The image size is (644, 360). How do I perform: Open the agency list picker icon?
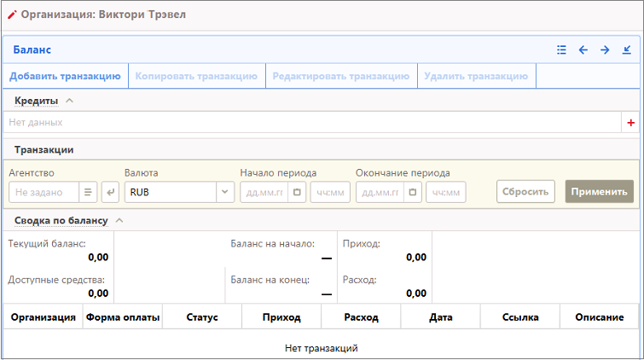(89, 192)
